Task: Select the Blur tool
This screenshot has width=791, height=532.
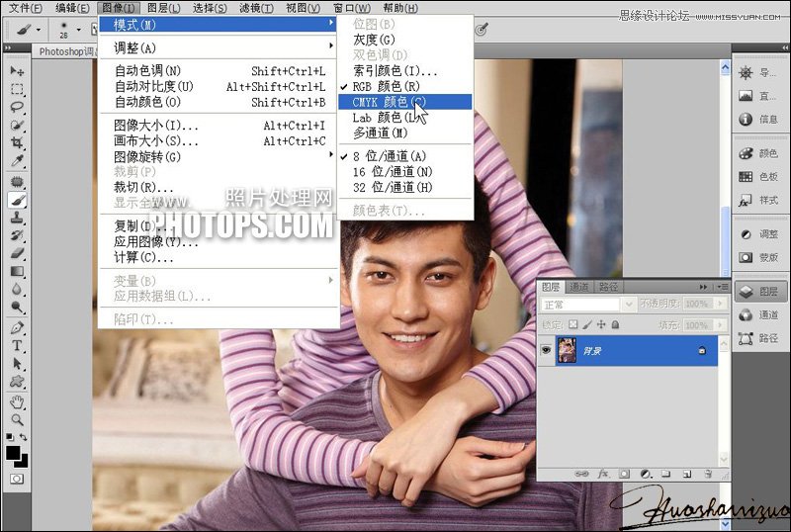Action: (x=17, y=289)
